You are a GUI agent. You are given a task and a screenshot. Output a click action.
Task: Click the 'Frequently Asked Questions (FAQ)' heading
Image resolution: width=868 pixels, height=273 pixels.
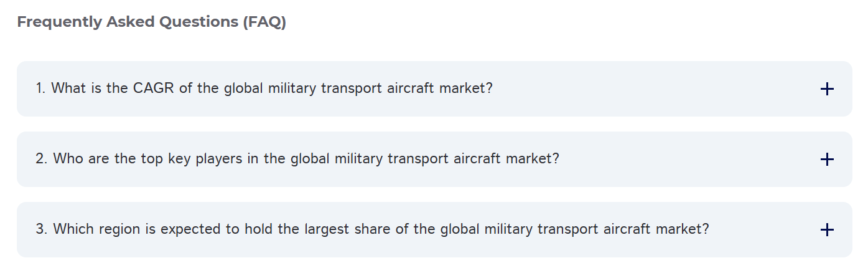point(151,22)
